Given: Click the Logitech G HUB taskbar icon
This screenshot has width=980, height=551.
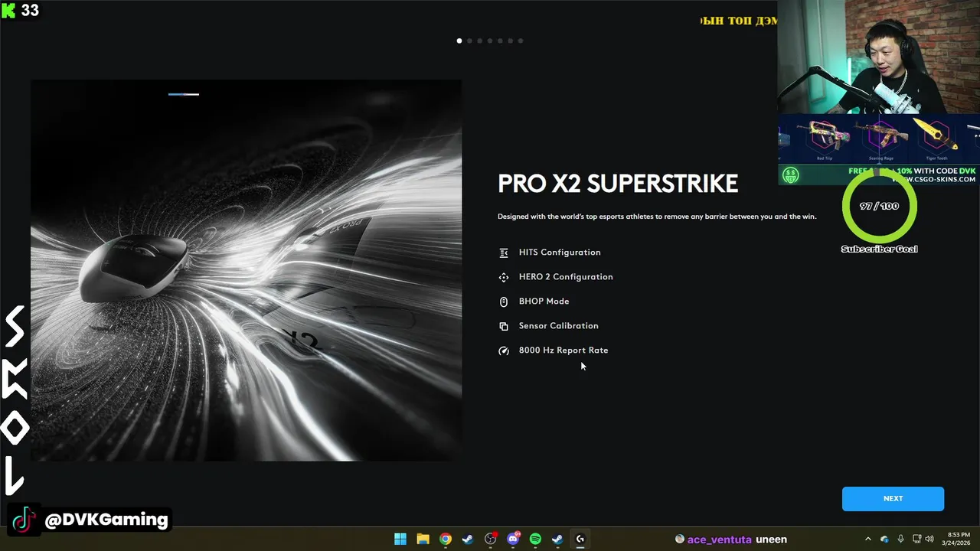Looking at the screenshot, I should pyautogui.click(x=580, y=539).
